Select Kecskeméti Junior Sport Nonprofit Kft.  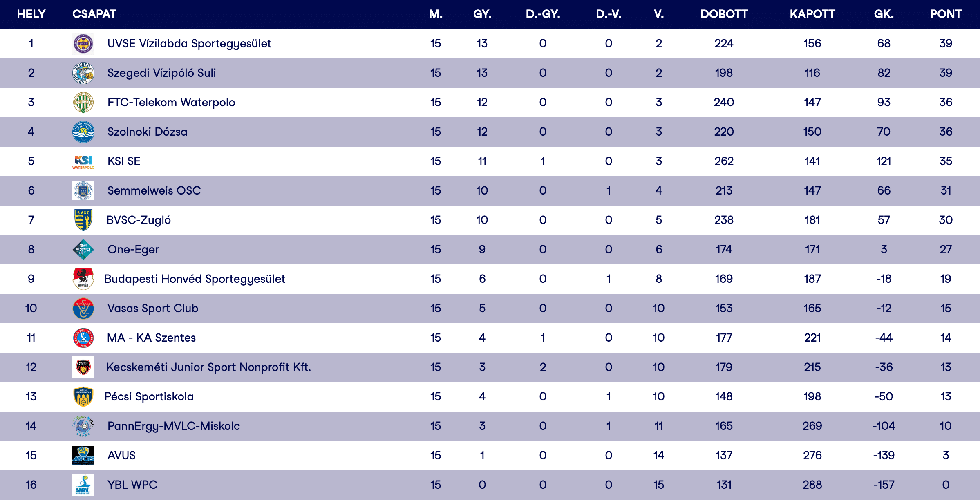pyautogui.click(x=208, y=367)
